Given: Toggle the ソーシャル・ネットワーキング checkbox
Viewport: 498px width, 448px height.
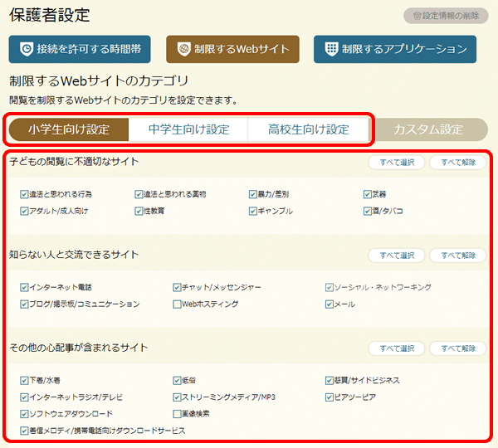Looking at the screenshot, I should [x=330, y=288].
